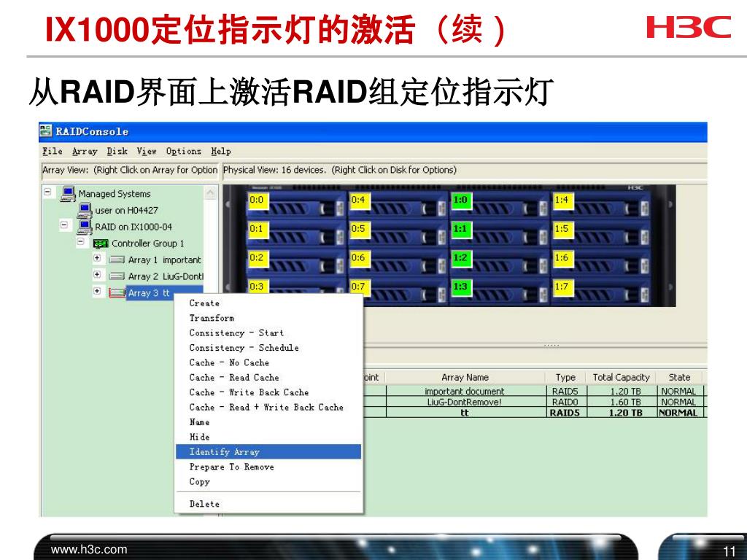The image size is (747, 560).
Task: Click the Managed Systems computer icon
Action: point(68,194)
